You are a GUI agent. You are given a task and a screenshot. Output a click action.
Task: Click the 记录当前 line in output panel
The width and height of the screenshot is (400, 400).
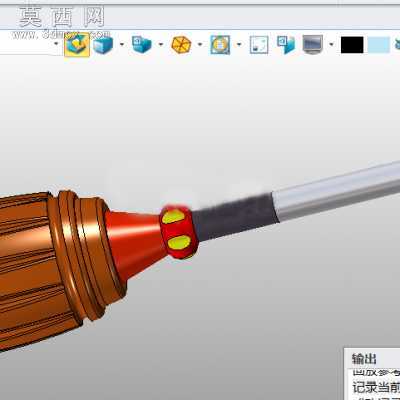click(376, 387)
